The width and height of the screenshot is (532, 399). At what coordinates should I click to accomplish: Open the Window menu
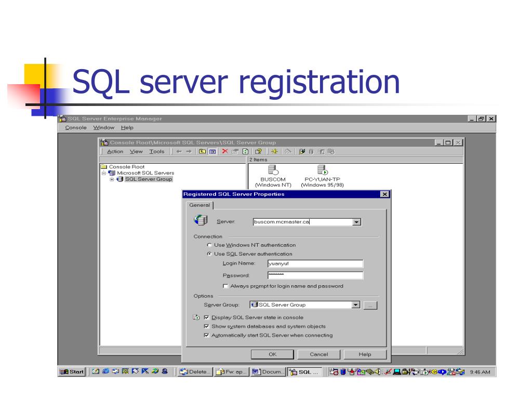[104, 128]
